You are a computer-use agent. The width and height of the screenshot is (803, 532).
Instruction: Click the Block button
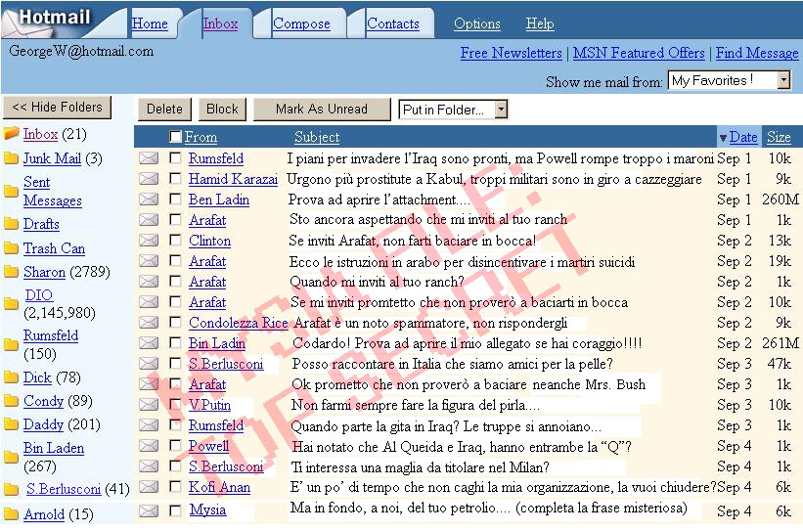click(222, 110)
